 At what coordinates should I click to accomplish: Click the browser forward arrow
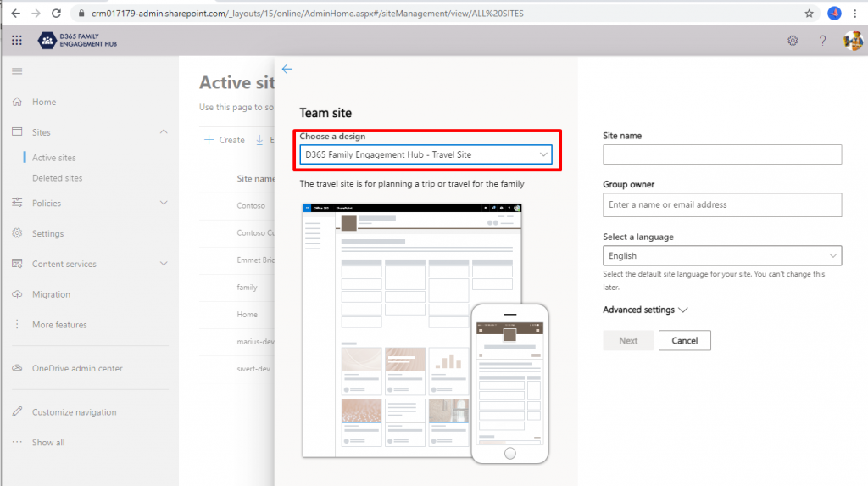tap(36, 14)
